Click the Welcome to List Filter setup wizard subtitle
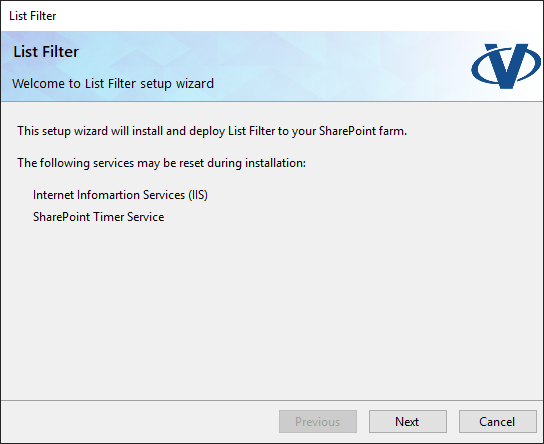 pyautogui.click(x=113, y=84)
